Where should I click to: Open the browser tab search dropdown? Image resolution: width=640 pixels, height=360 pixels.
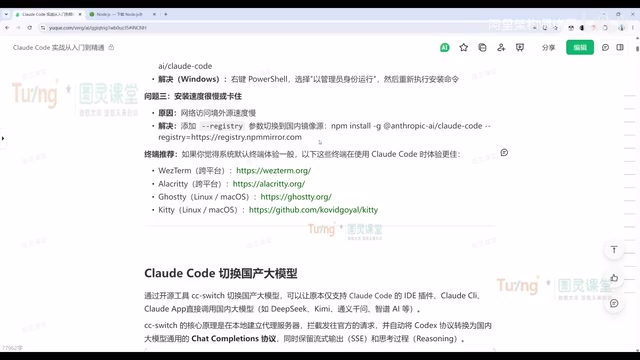[6, 14]
